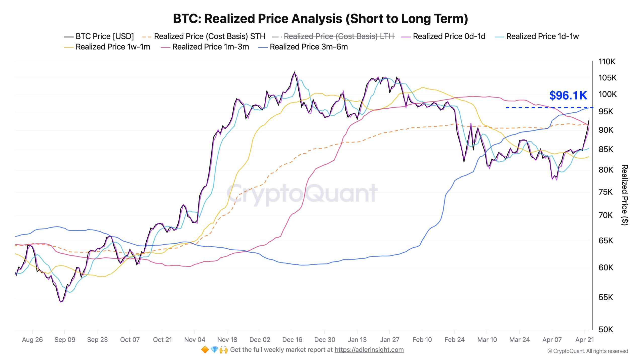644x362 pixels.
Task: Hide the Realized Price 1m-3m series
Action: [x=211, y=47]
